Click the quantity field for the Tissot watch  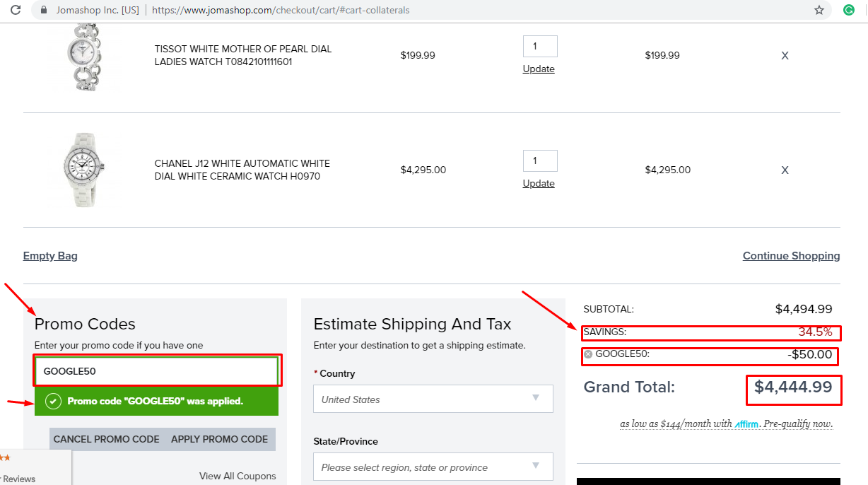[x=540, y=47]
